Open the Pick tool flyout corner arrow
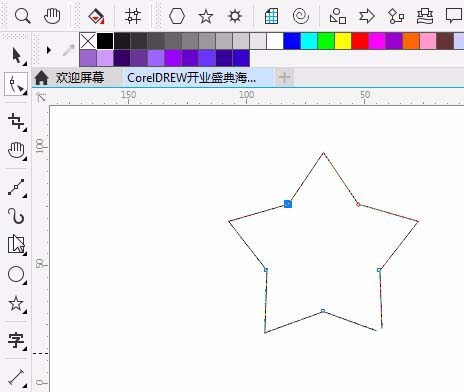 [x=25, y=63]
